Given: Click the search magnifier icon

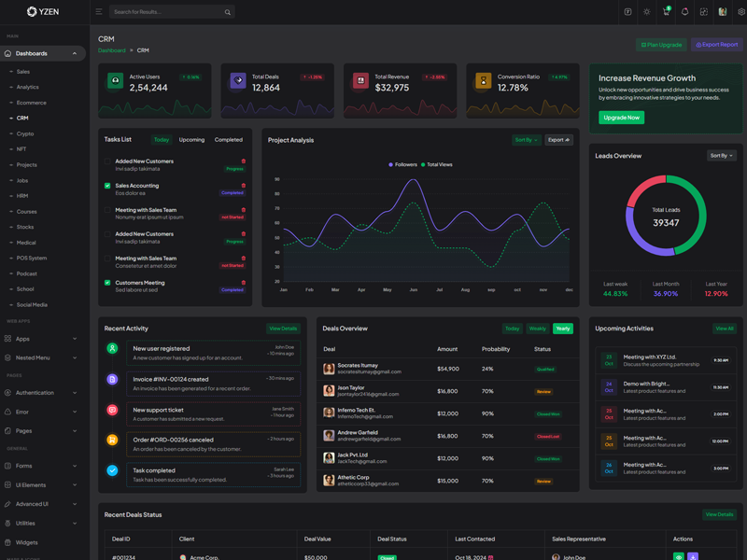Looking at the screenshot, I should pyautogui.click(x=227, y=12).
